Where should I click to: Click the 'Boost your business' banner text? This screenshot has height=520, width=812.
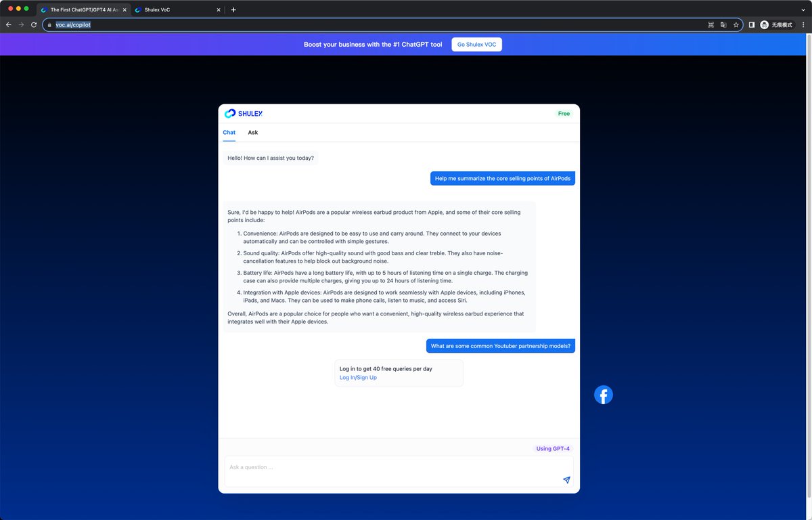coord(373,45)
